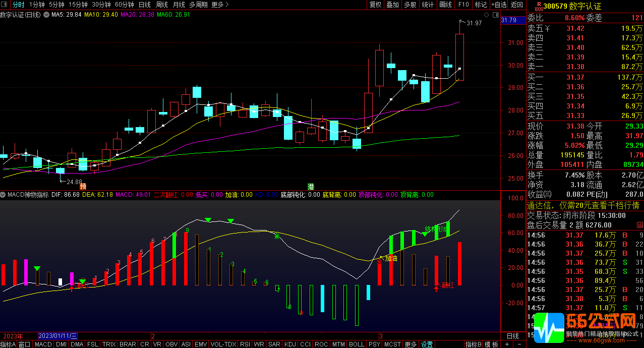644x348 pixels.
Task: Click the 返回 back button
Action: [x=517, y=5]
